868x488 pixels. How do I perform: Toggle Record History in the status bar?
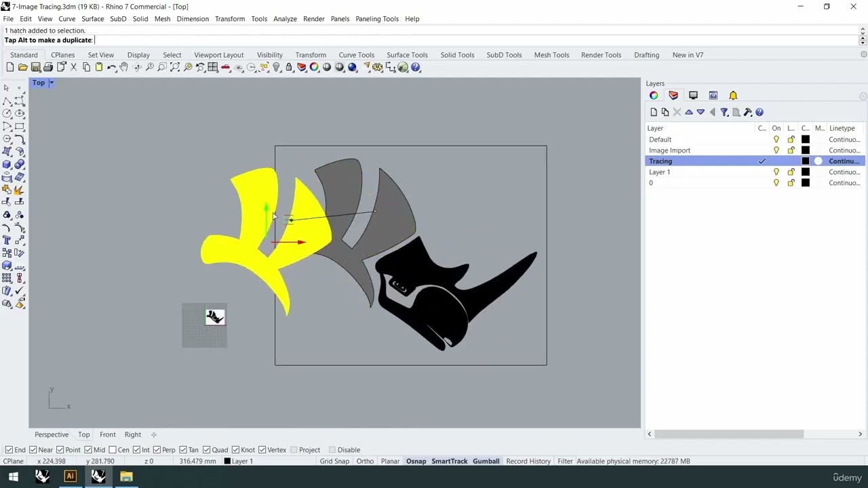coord(528,462)
